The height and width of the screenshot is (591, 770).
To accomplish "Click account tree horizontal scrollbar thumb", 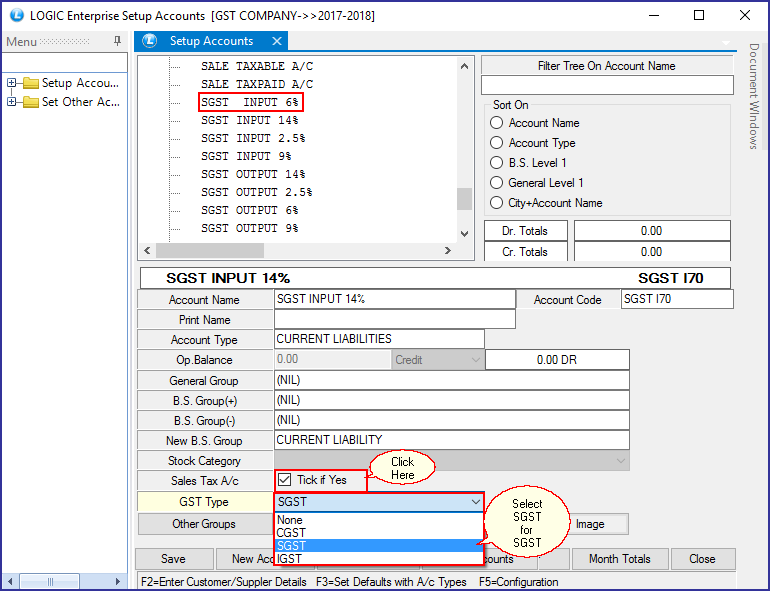I will coord(210,250).
